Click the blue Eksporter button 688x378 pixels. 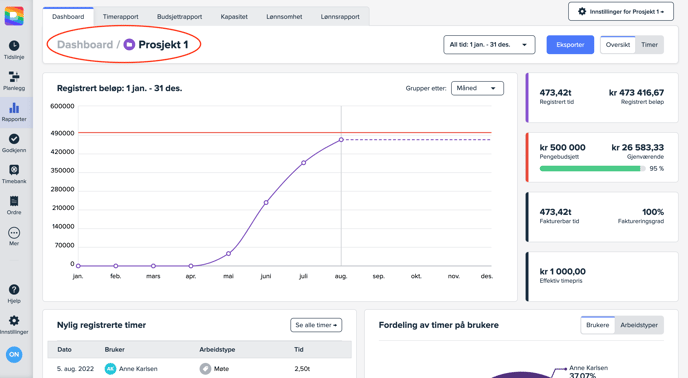point(570,45)
